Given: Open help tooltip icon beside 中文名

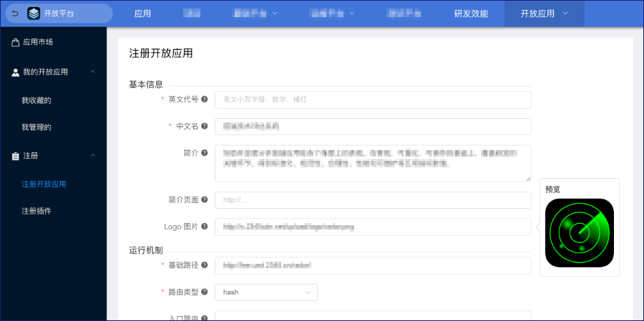Looking at the screenshot, I should pyautogui.click(x=205, y=126).
